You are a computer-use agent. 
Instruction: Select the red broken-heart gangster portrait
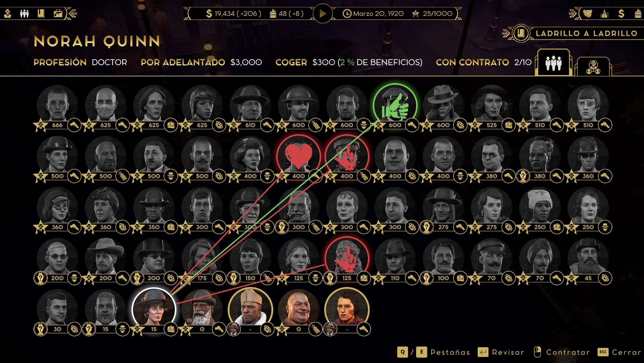point(298,157)
